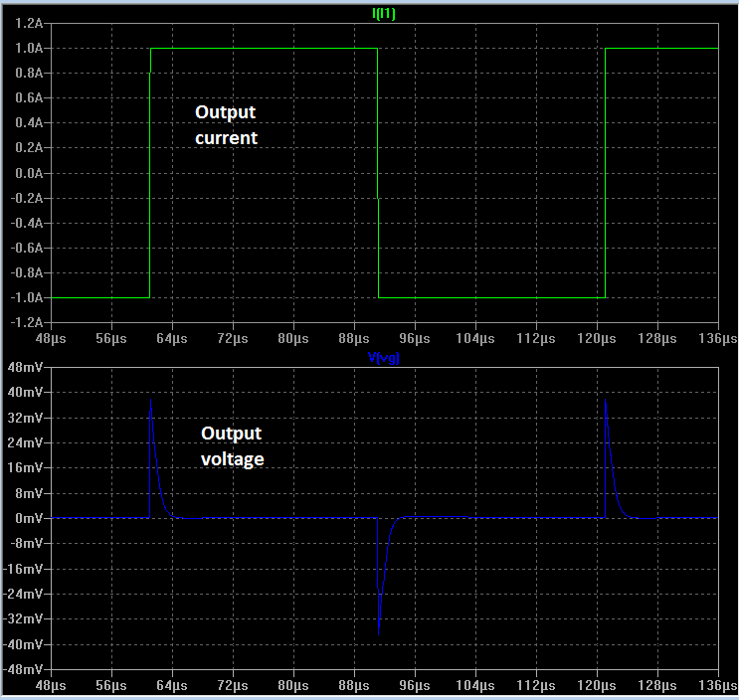This screenshot has width=739, height=700.
Task: Click the 1.0A tick label on the current axis
Action: pyautogui.click(x=29, y=48)
